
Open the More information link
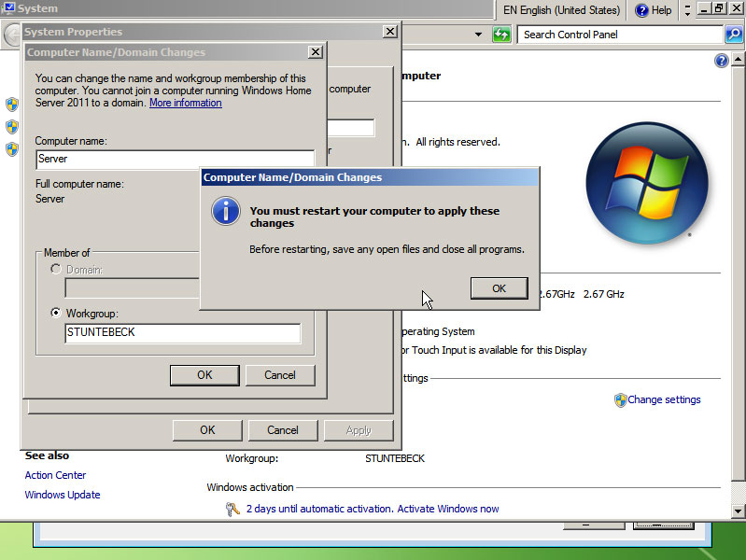(x=186, y=103)
